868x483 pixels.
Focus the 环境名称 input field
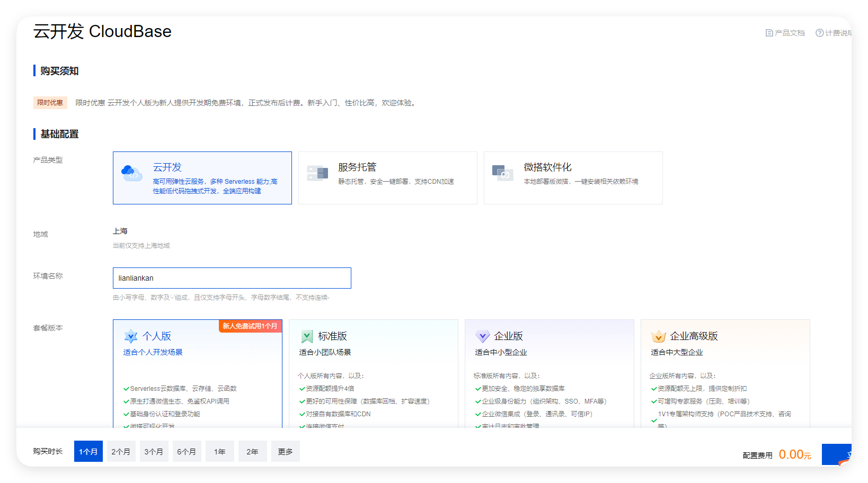coord(232,278)
